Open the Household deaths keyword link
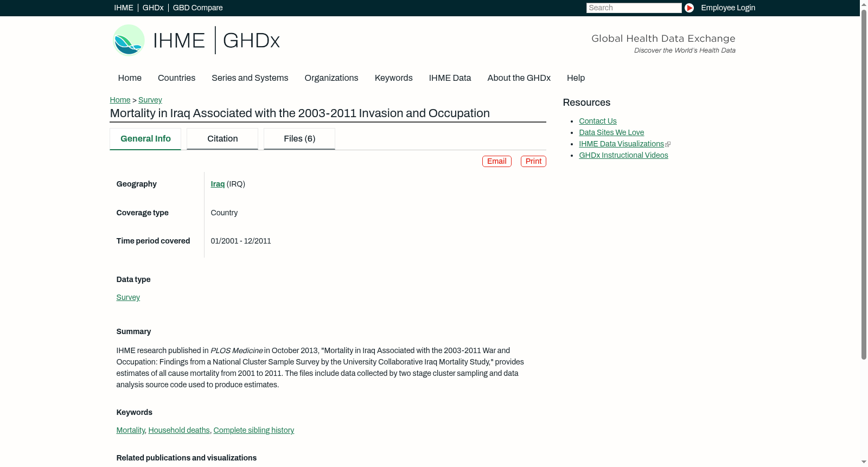Viewport: 868px width, 467px height. [179, 431]
